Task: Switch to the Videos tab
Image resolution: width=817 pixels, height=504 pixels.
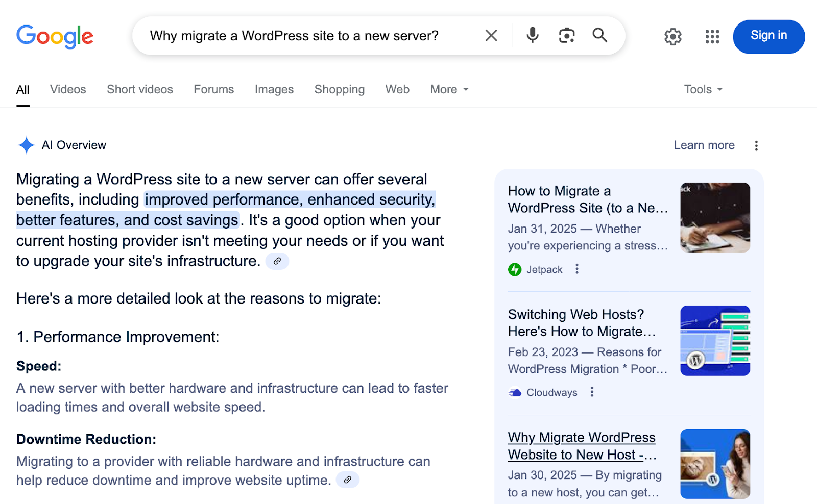Action: [68, 89]
